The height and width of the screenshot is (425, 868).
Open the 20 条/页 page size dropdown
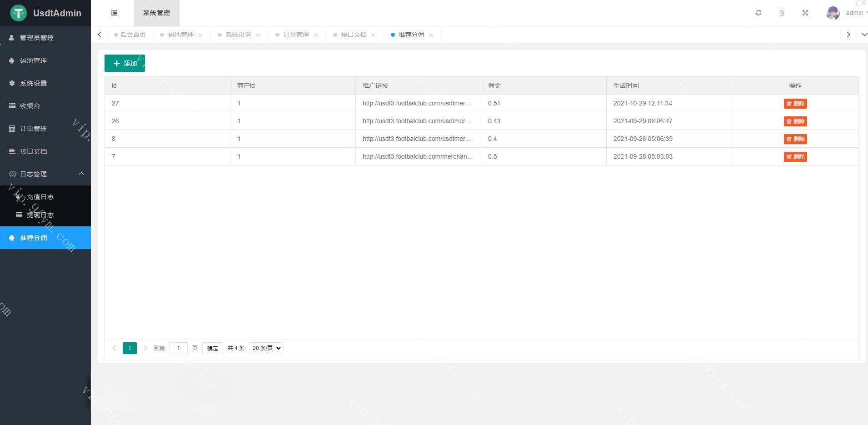coord(266,348)
